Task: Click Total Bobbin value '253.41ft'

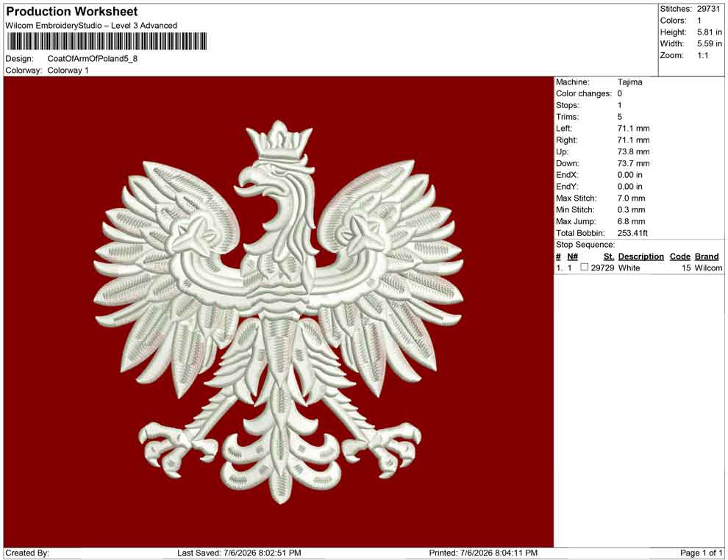Action: (632, 233)
